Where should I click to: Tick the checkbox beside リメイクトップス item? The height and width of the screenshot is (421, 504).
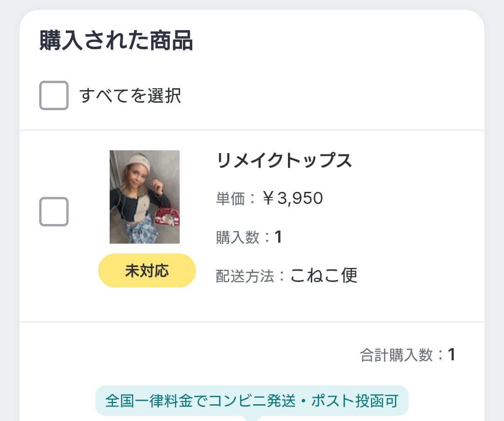54,212
